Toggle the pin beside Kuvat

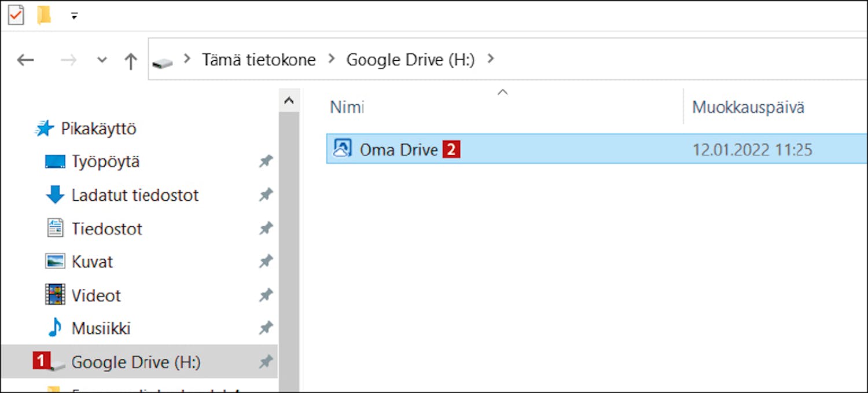point(266,262)
